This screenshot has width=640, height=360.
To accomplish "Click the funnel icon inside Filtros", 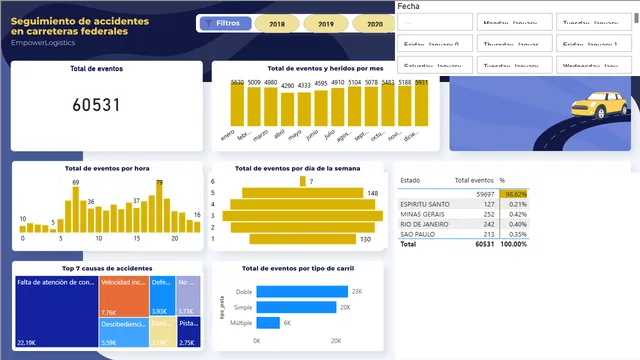I will click(x=209, y=23).
